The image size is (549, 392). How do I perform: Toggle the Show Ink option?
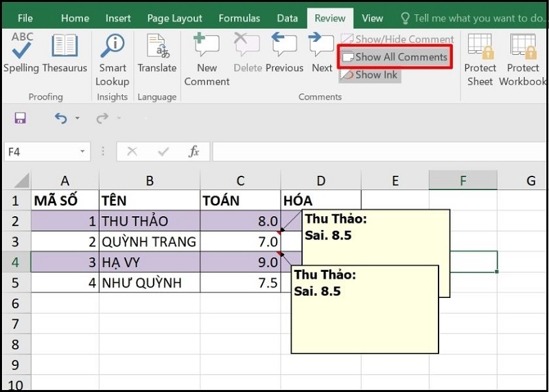(370, 75)
